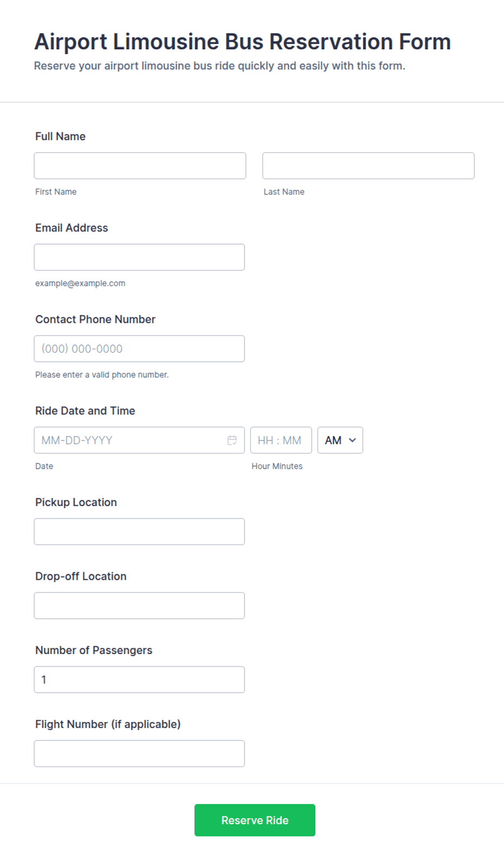Click the Reserve Ride button
The height and width of the screenshot is (863, 504).
point(255,820)
